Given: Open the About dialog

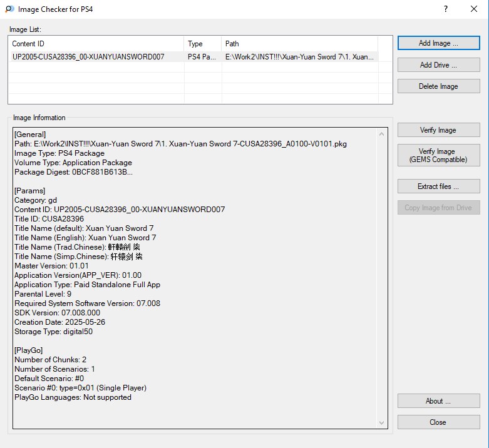Looking at the screenshot, I should (x=438, y=401).
